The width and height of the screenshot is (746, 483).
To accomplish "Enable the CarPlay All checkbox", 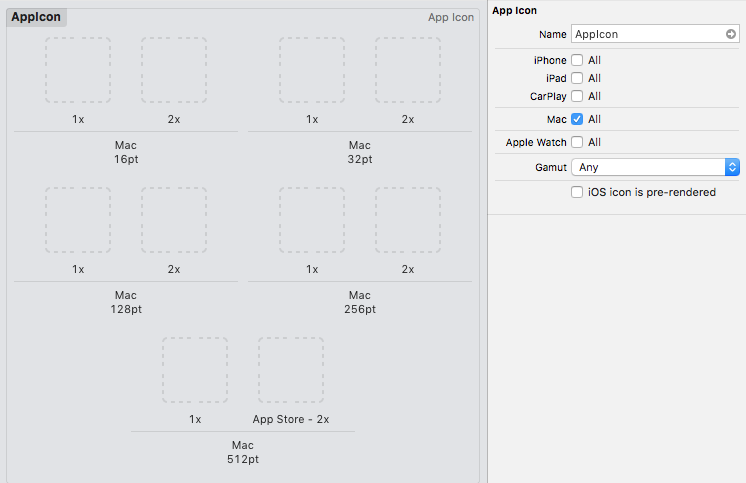I will click(x=577, y=96).
